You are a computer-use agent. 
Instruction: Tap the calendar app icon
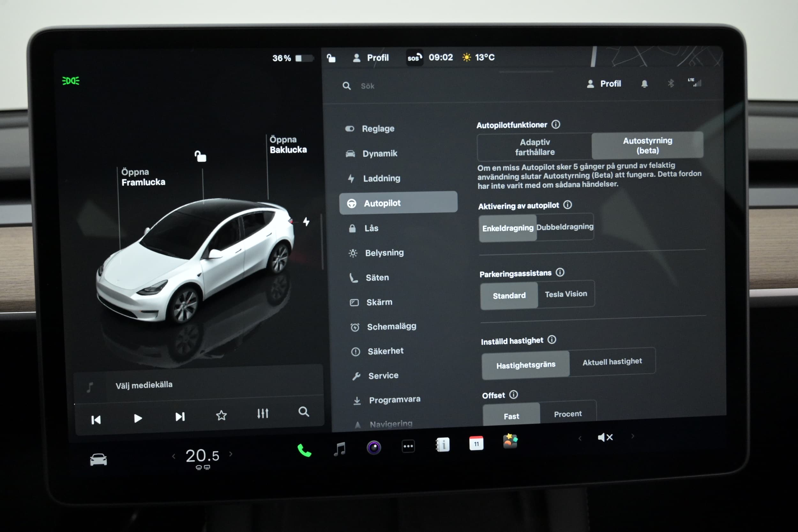(x=476, y=444)
